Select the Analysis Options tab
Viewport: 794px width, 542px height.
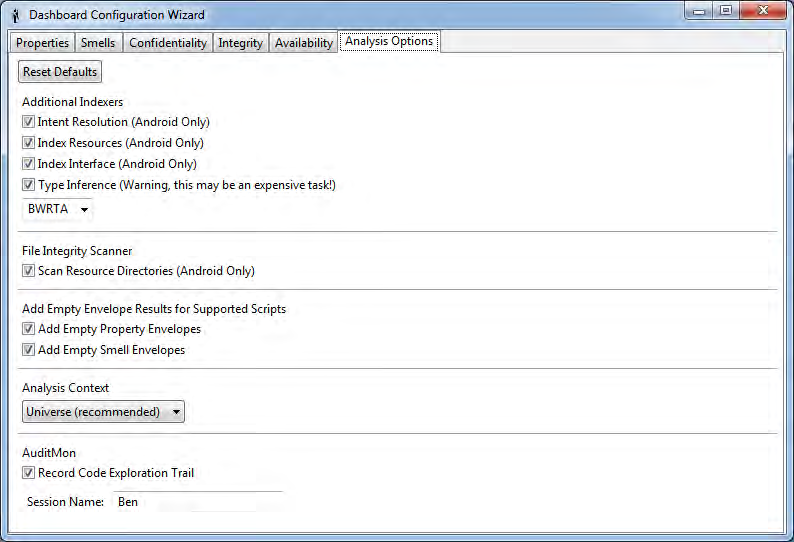389,41
